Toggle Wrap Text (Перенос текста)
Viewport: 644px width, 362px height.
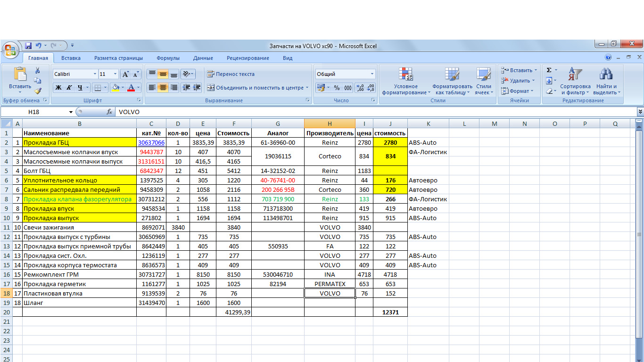231,74
